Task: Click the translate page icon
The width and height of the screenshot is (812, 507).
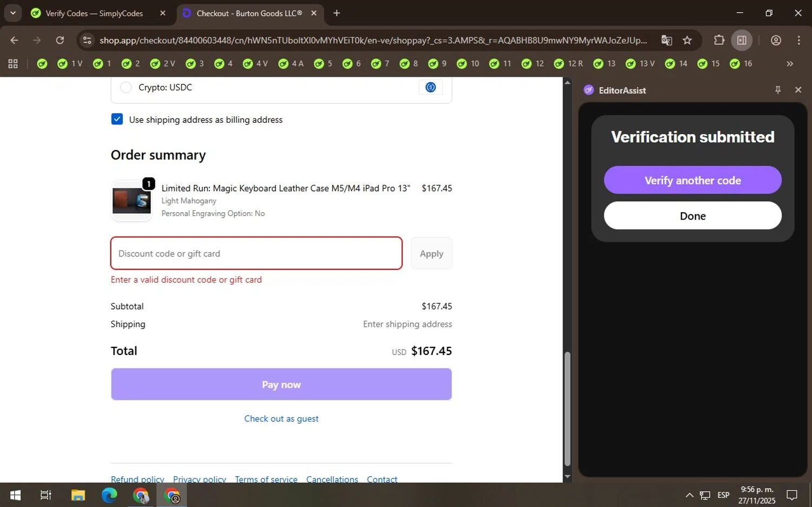Action: coord(667,40)
